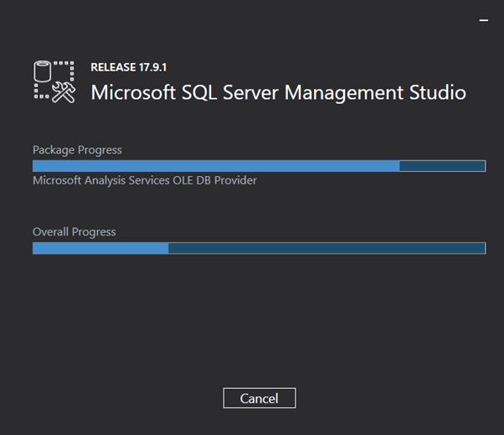Click the filled portion of Overall Progress bar
504x435 pixels.
pyautogui.click(x=100, y=248)
